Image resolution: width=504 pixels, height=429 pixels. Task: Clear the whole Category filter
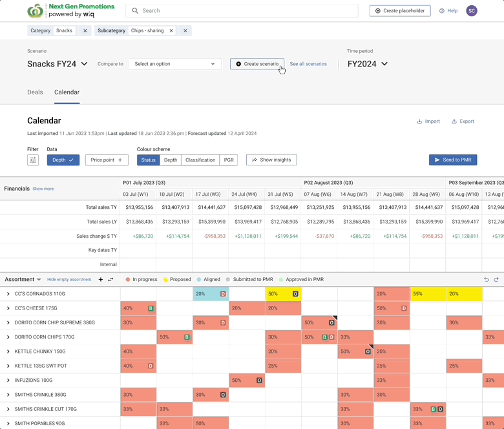(85, 30)
